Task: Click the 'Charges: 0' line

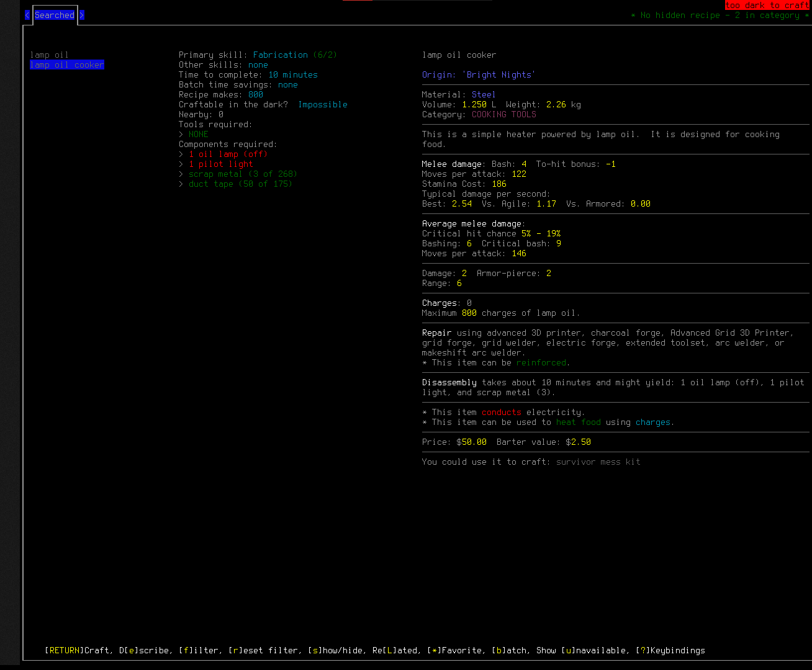Action: pyautogui.click(x=447, y=303)
